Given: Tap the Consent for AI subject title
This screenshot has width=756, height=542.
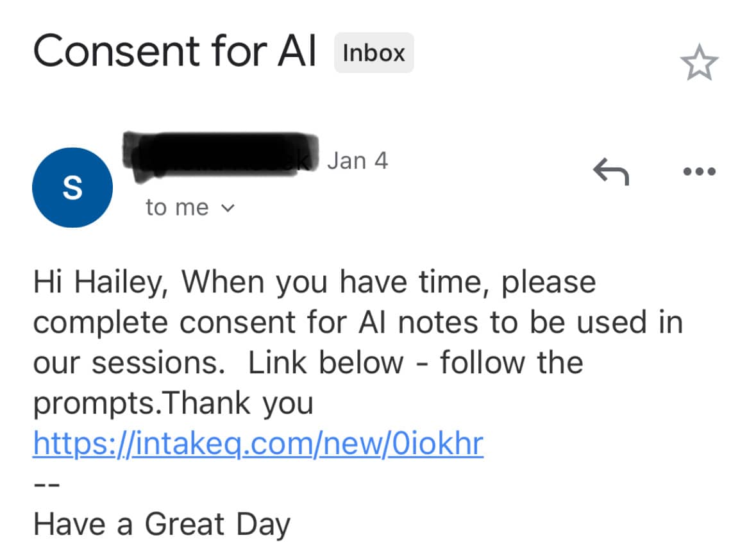Looking at the screenshot, I should click(x=174, y=51).
